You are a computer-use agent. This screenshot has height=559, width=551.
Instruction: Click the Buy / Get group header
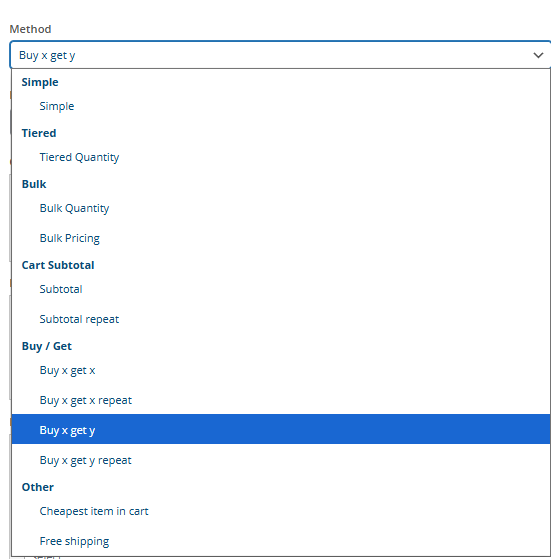(x=47, y=346)
